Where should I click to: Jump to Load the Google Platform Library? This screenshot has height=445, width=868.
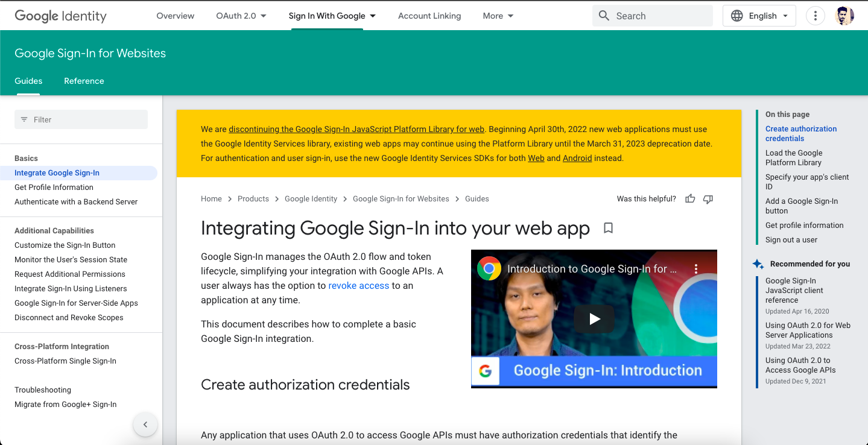[794, 158]
